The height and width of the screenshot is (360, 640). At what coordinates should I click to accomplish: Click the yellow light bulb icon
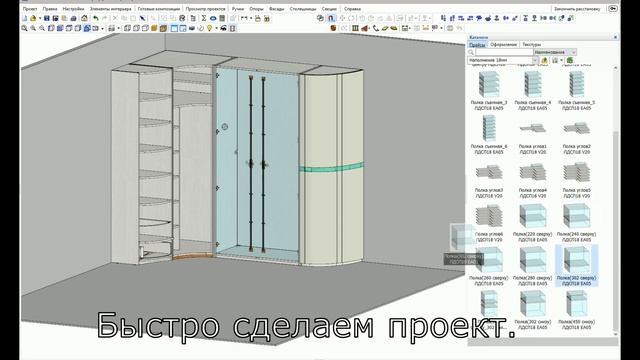point(209,28)
